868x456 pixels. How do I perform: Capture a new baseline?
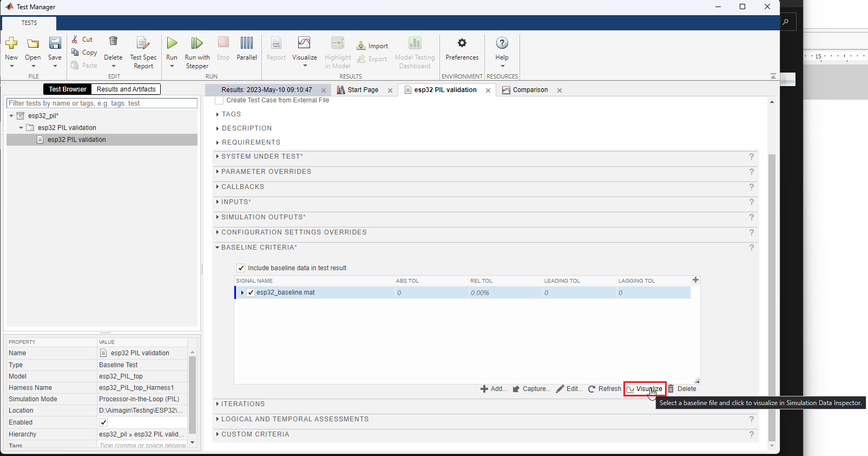pos(531,389)
